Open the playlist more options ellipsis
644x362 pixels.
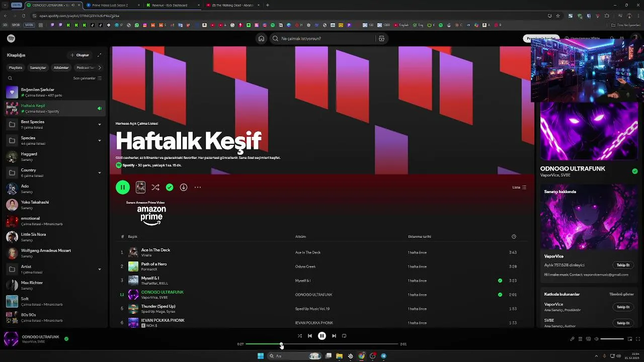198,188
